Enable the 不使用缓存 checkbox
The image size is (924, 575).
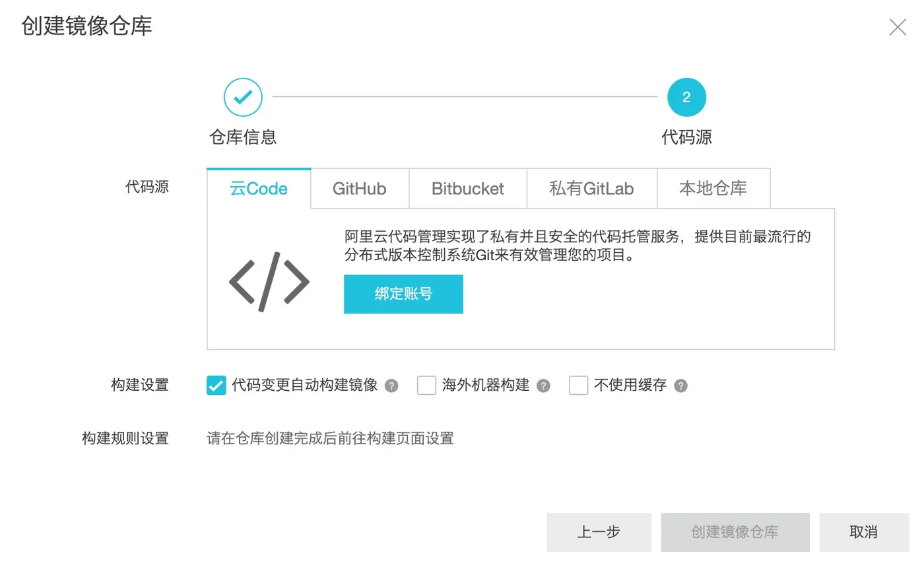578,385
